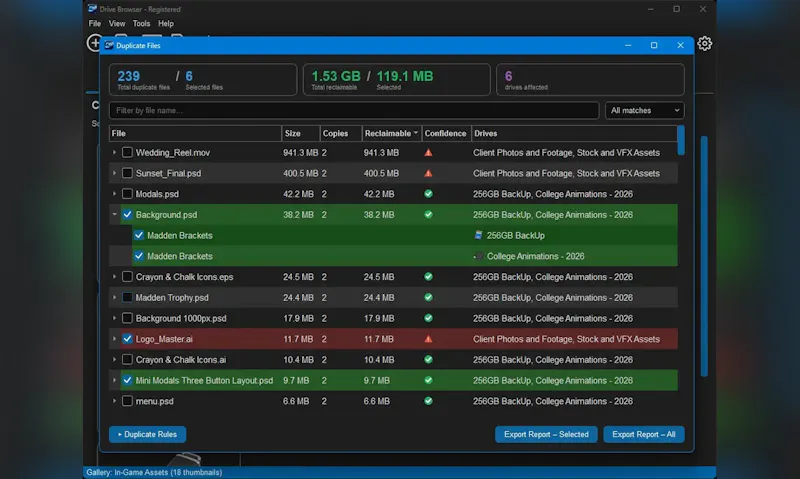The width and height of the screenshot is (800, 479).
Task: Sort by the Drives column header
Action: pos(574,133)
